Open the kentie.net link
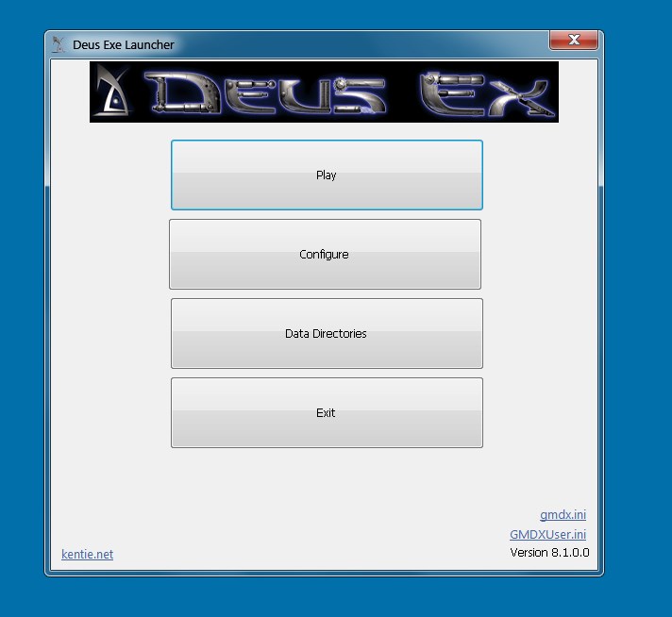This screenshot has height=617, width=672. [x=88, y=554]
